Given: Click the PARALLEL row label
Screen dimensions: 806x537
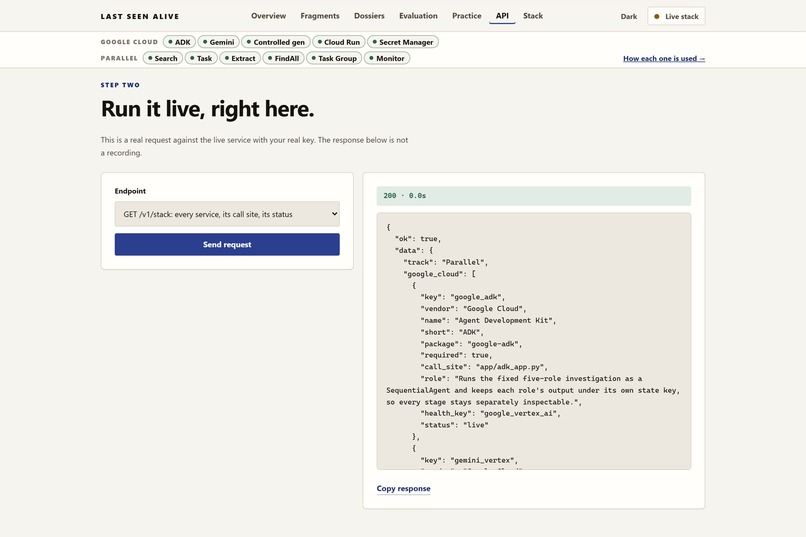Looking at the screenshot, I should (119, 58).
